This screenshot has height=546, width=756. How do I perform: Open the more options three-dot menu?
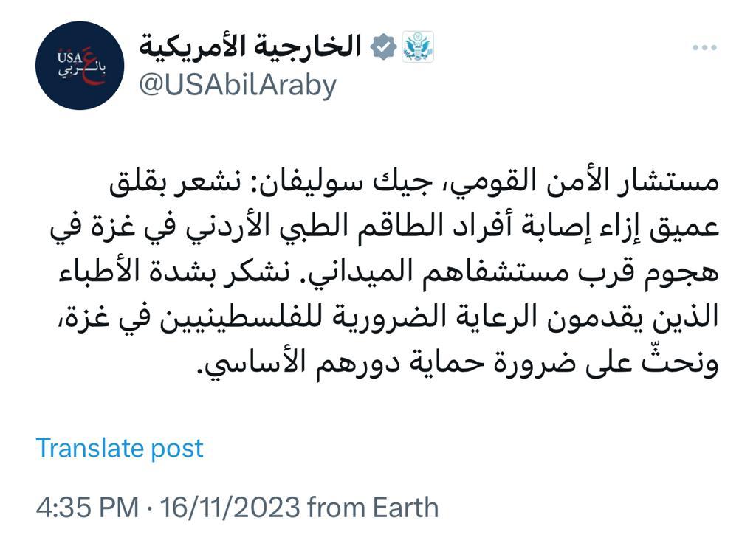click(704, 47)
